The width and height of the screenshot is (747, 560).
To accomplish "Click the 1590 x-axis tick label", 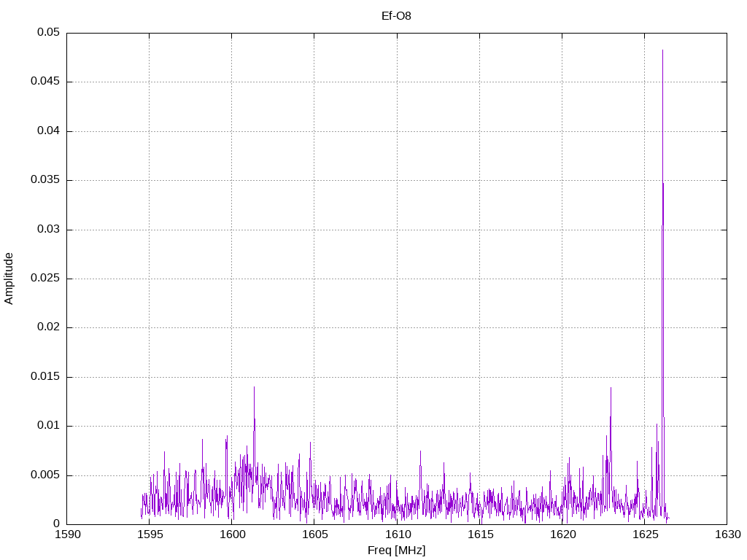I will point(68,534).
